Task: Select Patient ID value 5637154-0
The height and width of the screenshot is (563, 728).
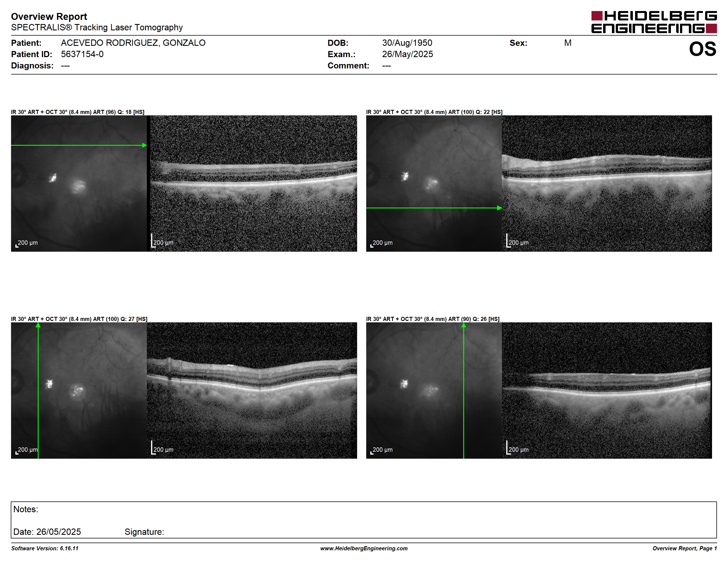Action: tap(82, 54)
